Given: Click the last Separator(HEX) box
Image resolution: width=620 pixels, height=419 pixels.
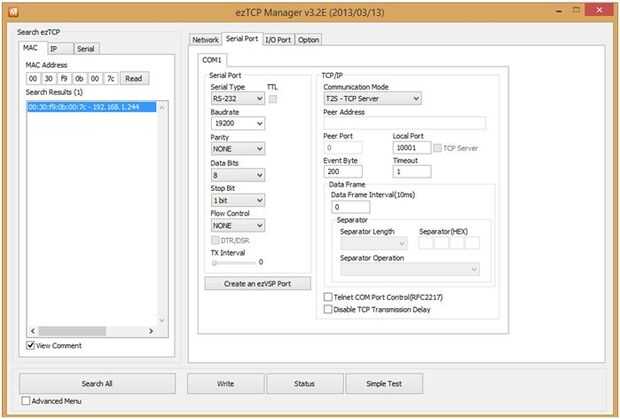Looking at the screenshot, I should pyautogui.click(x=473, y=243).
